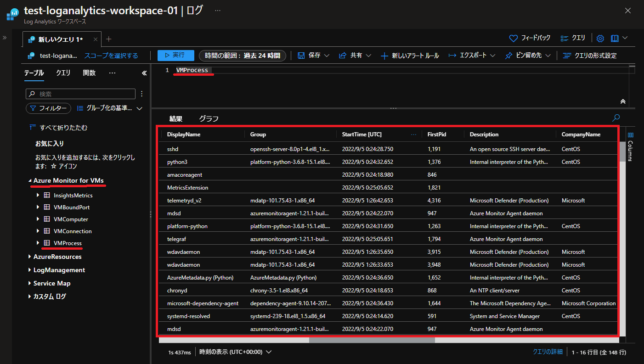Click the results horizontal scrollbar

(372, 340)
